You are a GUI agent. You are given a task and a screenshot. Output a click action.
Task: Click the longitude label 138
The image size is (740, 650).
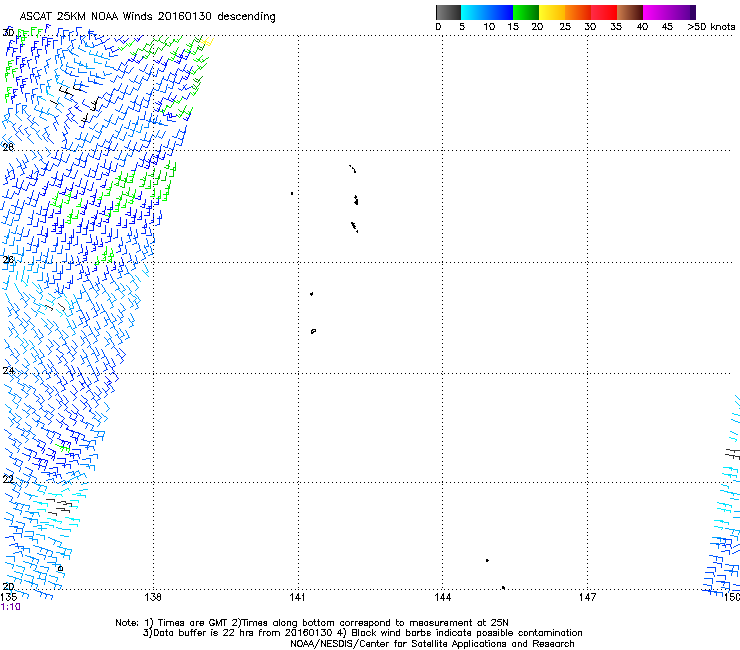click(x=153, y=597)
